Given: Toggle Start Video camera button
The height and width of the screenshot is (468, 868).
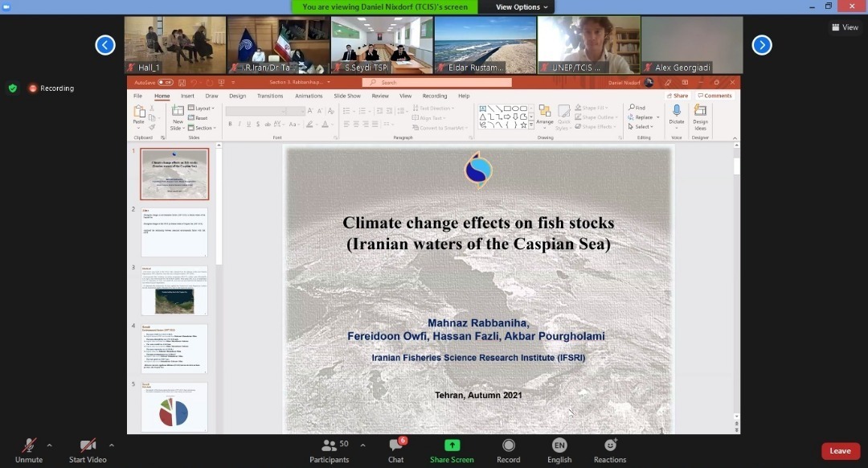Looking at the screenshot, I should click(x=88, y=445).
